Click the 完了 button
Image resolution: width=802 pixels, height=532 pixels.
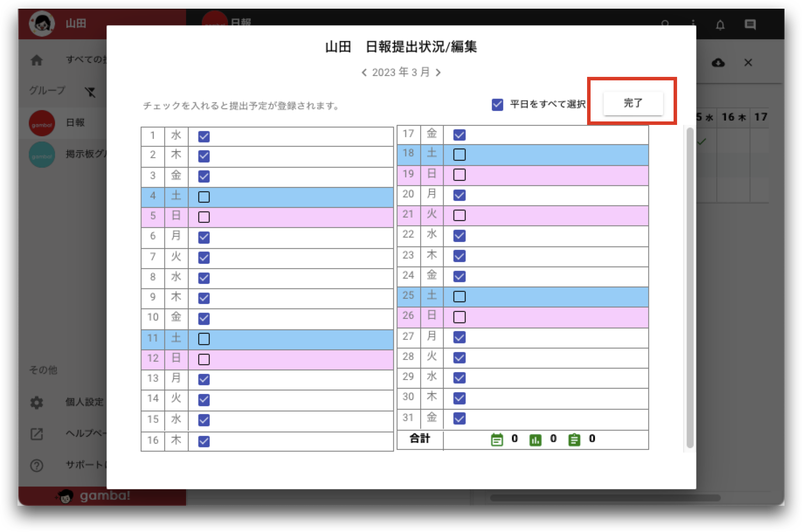point(633,103)
